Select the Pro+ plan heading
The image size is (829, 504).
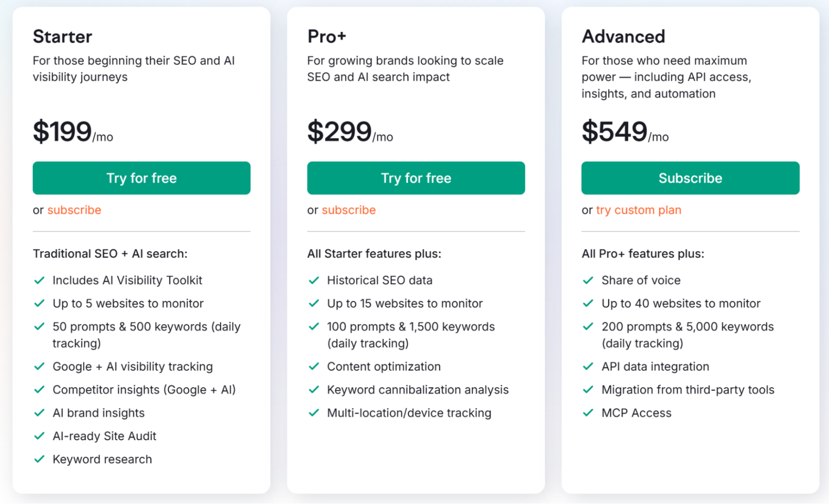327,36
